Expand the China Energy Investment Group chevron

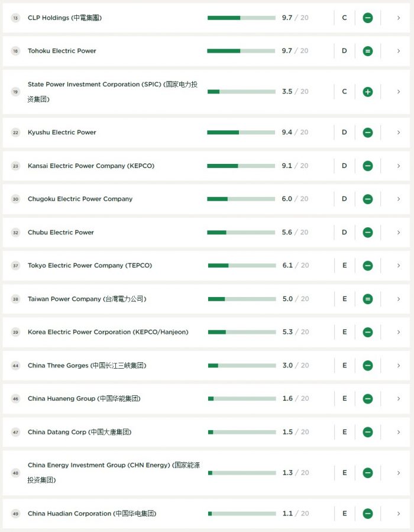coord(399,473)
